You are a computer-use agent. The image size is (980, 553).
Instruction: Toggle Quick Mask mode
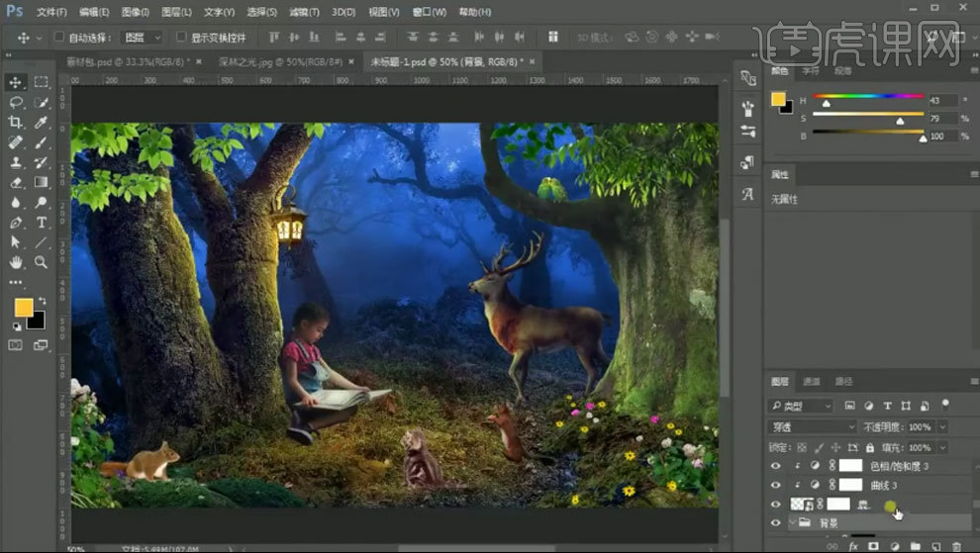[16, 345]
